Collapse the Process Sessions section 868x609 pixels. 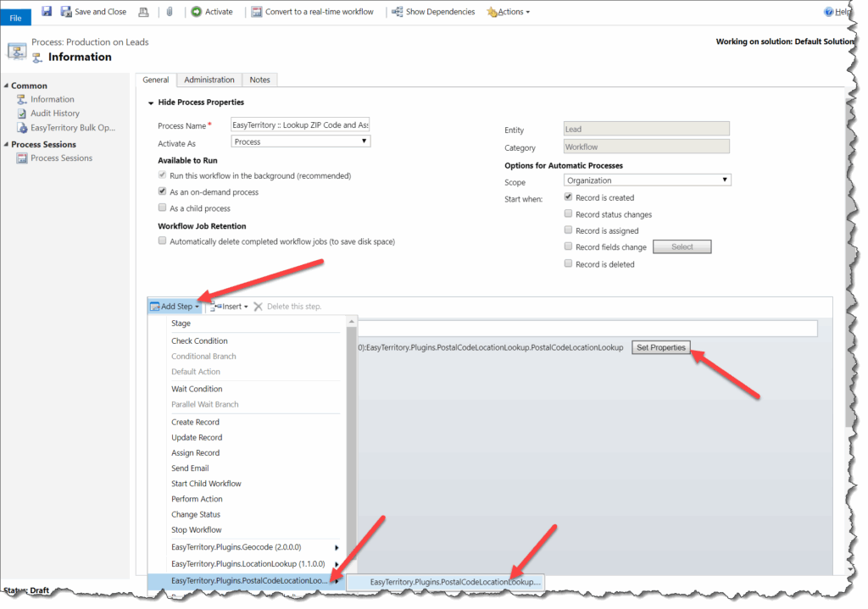coord(8,144)
